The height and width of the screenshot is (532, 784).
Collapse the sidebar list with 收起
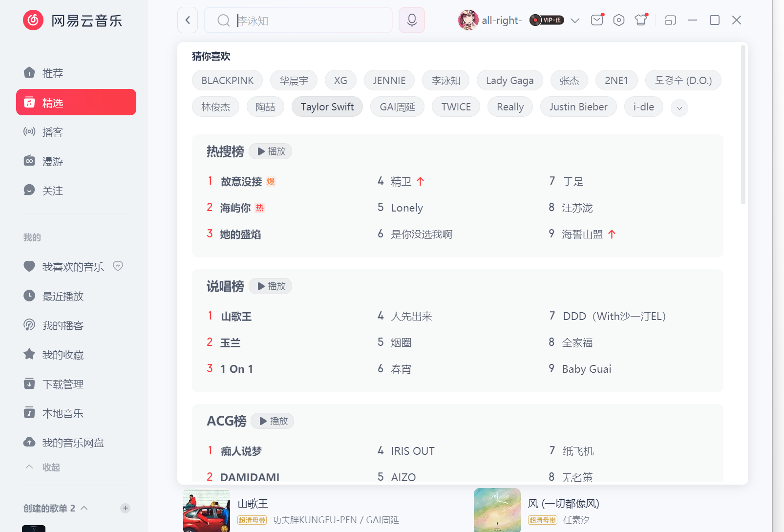(43, 467)
